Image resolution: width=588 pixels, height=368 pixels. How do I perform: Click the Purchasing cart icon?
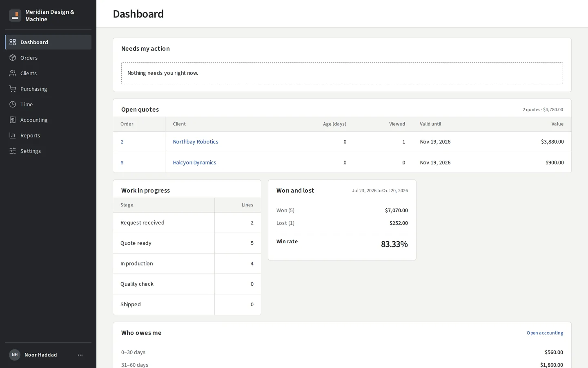click(13, 89)
